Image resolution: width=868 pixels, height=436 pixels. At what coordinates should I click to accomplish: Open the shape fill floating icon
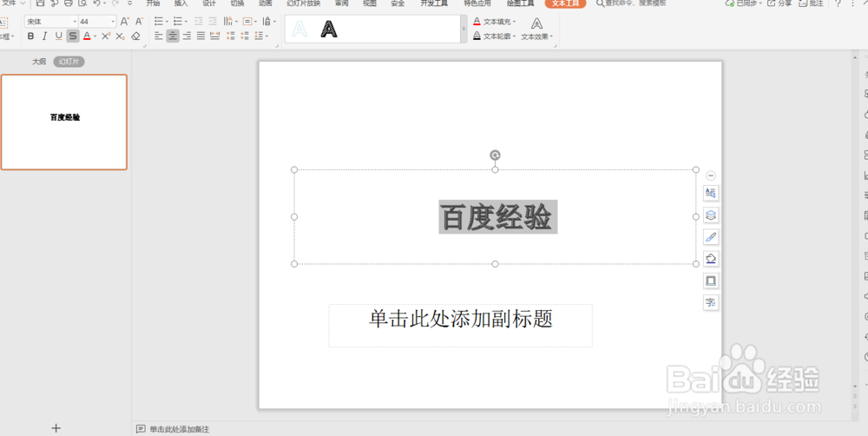click(x=712, y=259)
